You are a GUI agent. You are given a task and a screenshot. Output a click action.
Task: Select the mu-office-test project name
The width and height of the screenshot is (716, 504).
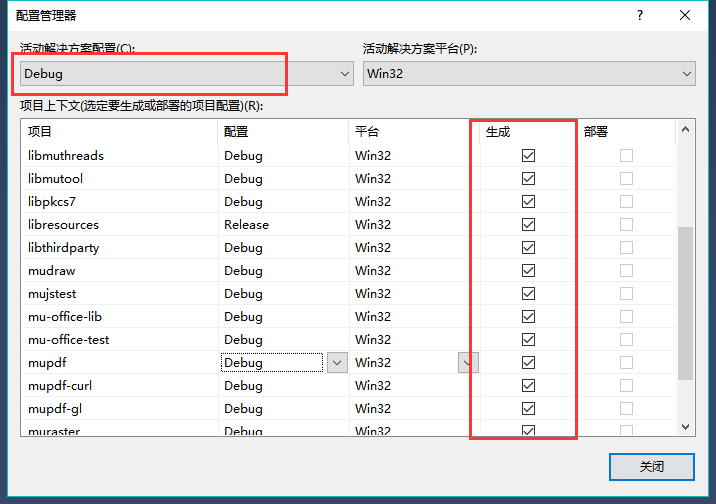[68, 340]
